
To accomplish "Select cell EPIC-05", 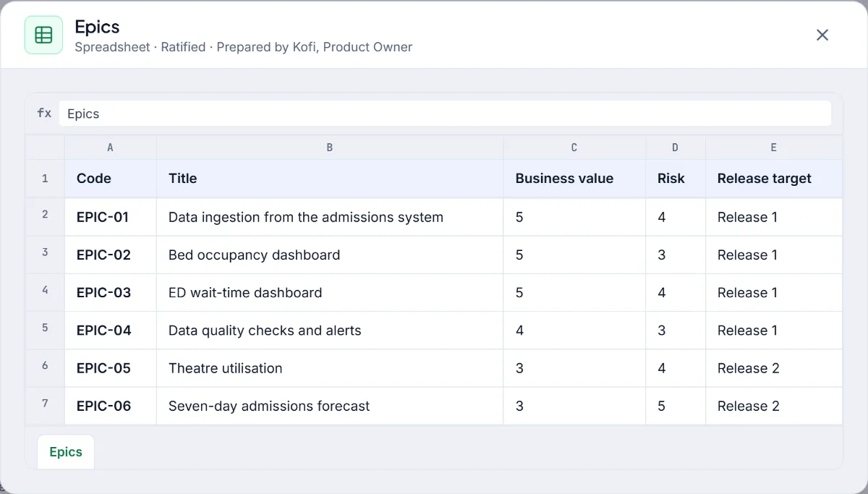I will (x=111, y=367).
